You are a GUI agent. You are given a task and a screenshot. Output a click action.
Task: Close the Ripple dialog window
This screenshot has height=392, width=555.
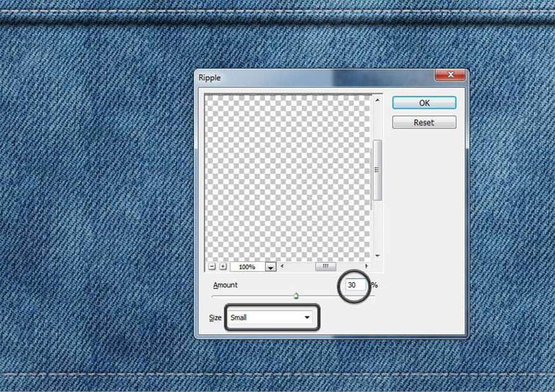(450, 74)
